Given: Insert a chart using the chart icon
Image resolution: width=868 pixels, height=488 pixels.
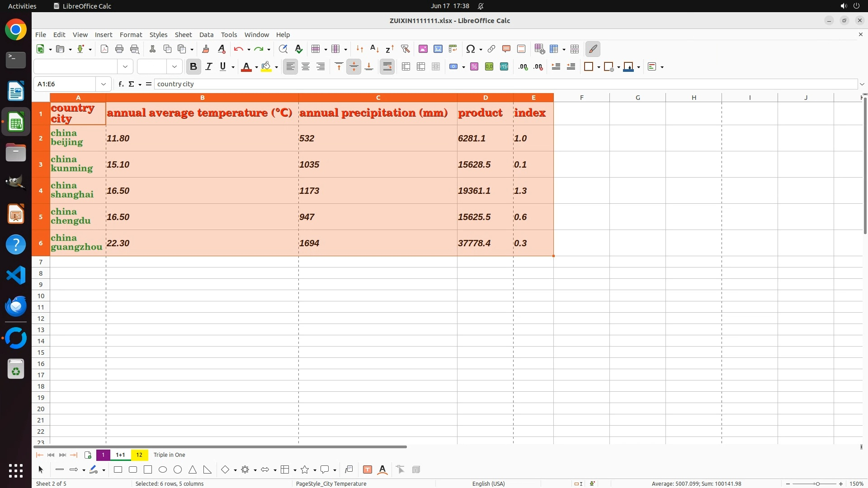Looking at the screenshot, I should coord(438,49).
